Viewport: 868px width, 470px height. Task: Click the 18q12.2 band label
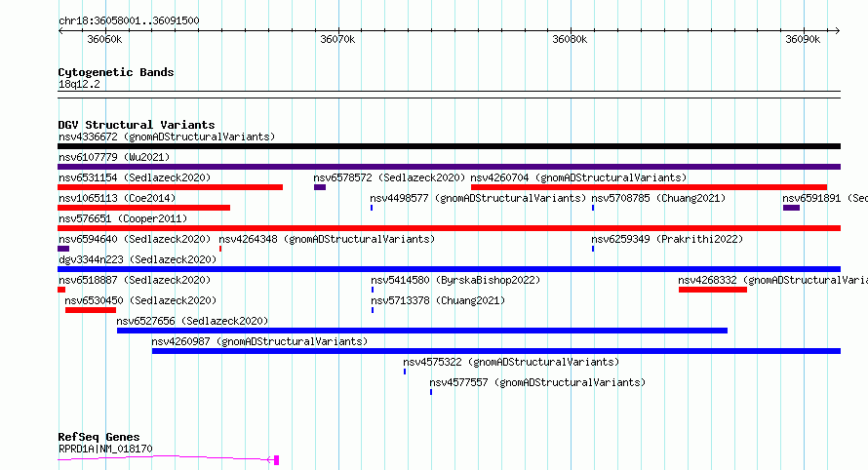pos(79,84)
